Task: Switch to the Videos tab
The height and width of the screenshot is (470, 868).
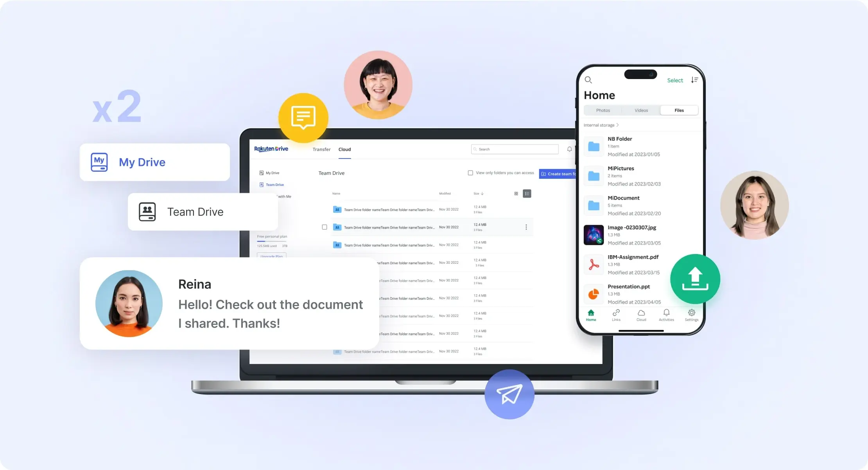Action: [641, 111]
